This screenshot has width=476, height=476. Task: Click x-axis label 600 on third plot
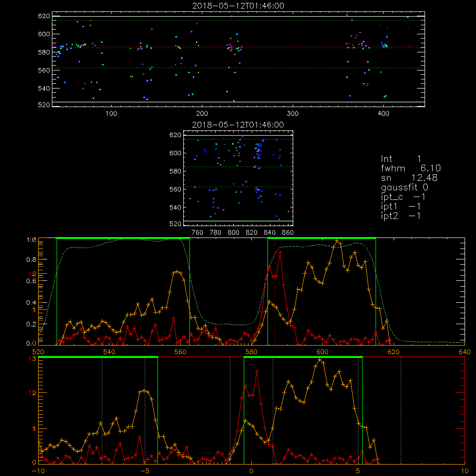click(x=322, y=352)
